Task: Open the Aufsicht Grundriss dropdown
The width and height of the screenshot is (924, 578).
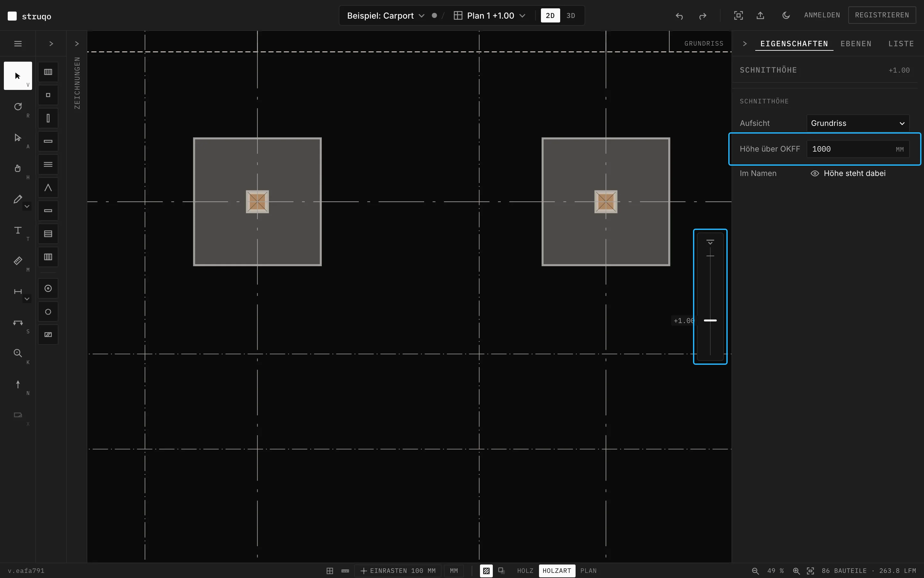Action: 858,123
